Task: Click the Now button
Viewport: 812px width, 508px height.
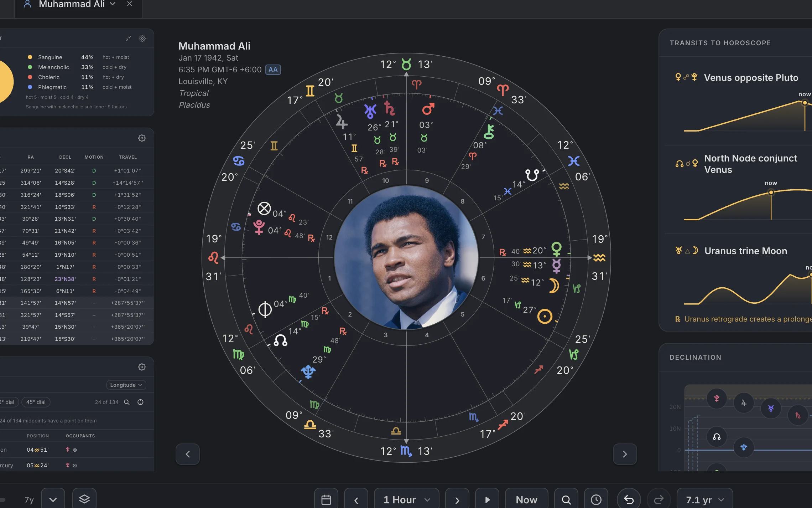Action: 526,499
